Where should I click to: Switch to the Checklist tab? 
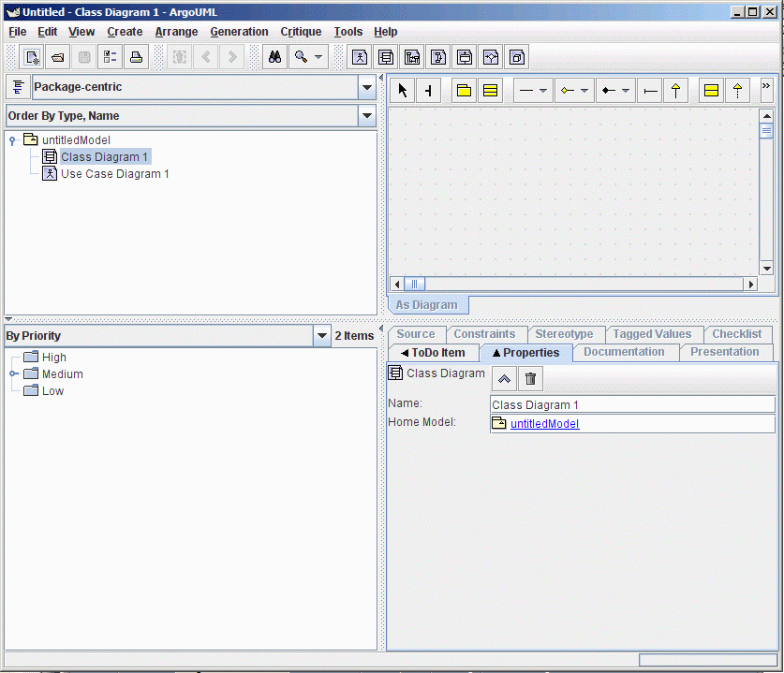[737, 334]
